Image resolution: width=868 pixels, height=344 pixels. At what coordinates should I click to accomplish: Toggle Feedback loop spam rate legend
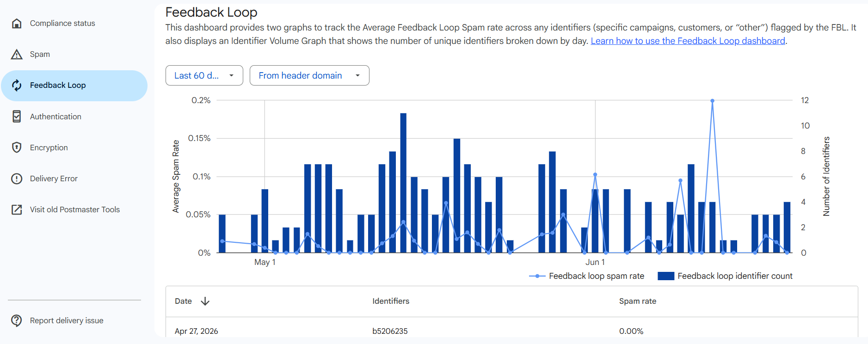click(587, 276)
